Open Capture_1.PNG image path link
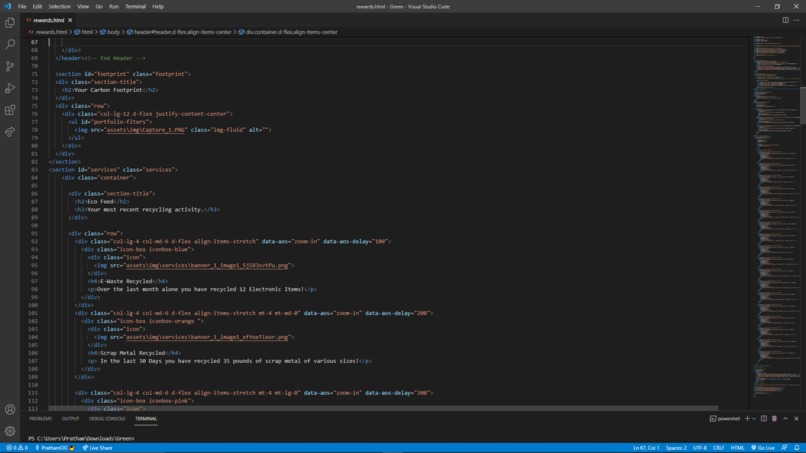 (x=145, y=130)
